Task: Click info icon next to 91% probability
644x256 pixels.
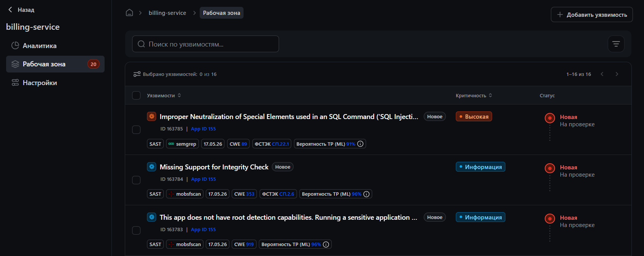Action: point(360,144)
